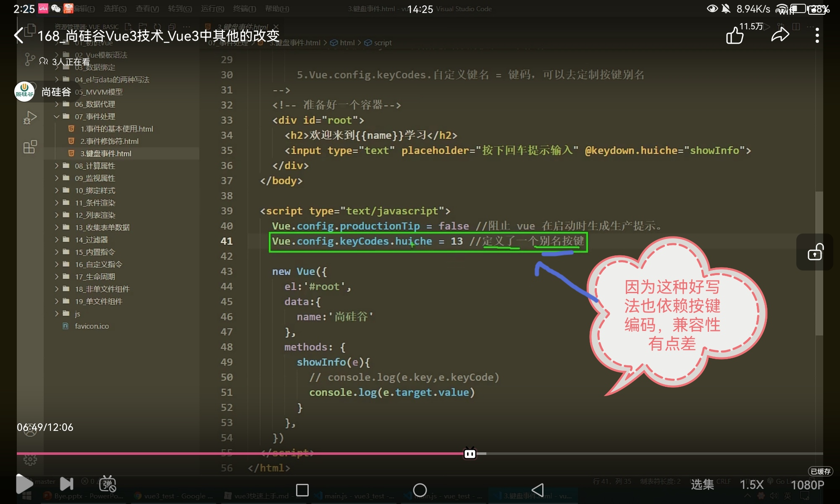
Task: Toggle the danmaku bullet comments icon
Action: coord(108,484)
